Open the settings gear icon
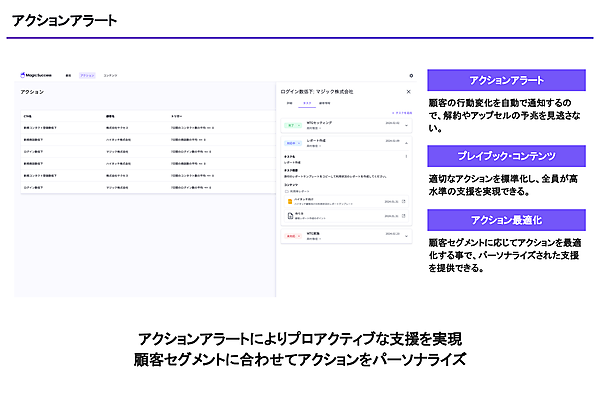Screen dimensions: 600x400 click(x=411, y=75)
